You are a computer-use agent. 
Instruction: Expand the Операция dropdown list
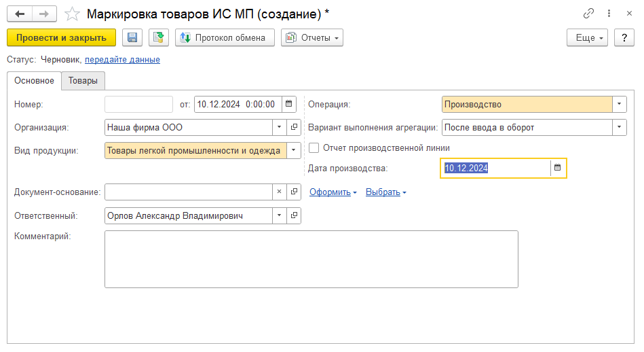click(620, 104)
